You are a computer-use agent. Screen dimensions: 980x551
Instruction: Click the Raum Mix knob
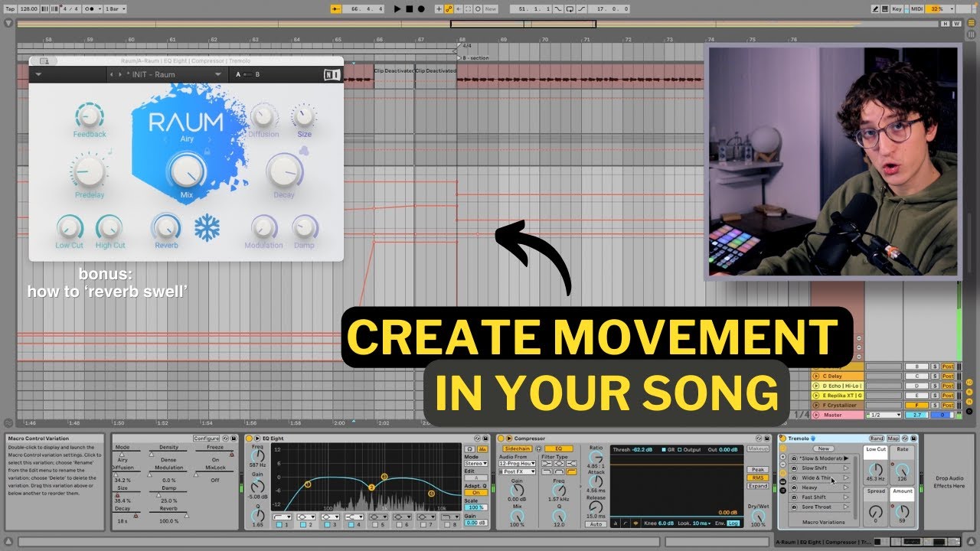click(187, 171)
